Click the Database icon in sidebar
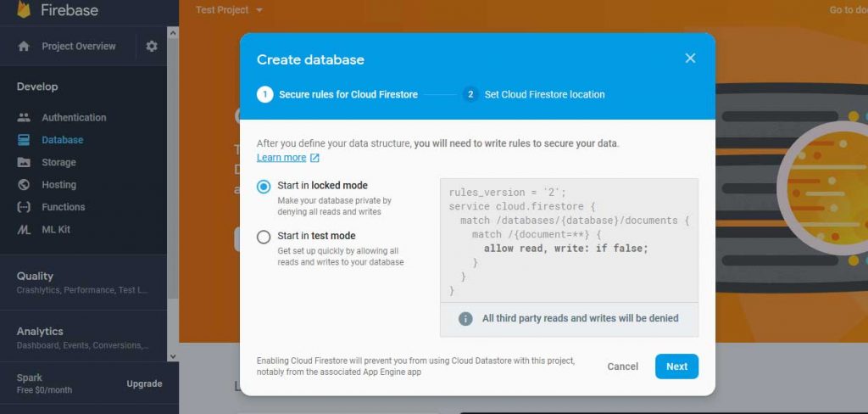 pyautogui.click(x=24, y=140)
